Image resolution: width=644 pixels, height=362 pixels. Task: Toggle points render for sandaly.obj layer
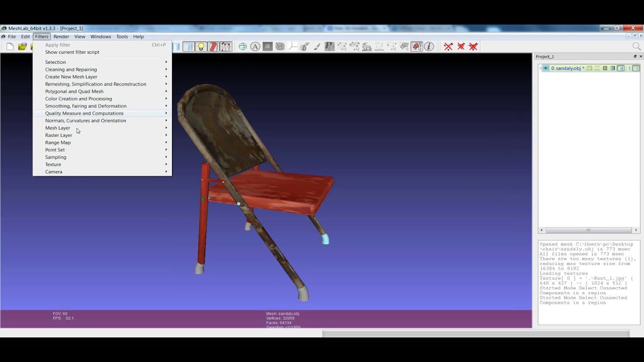[x=597, y=68]
